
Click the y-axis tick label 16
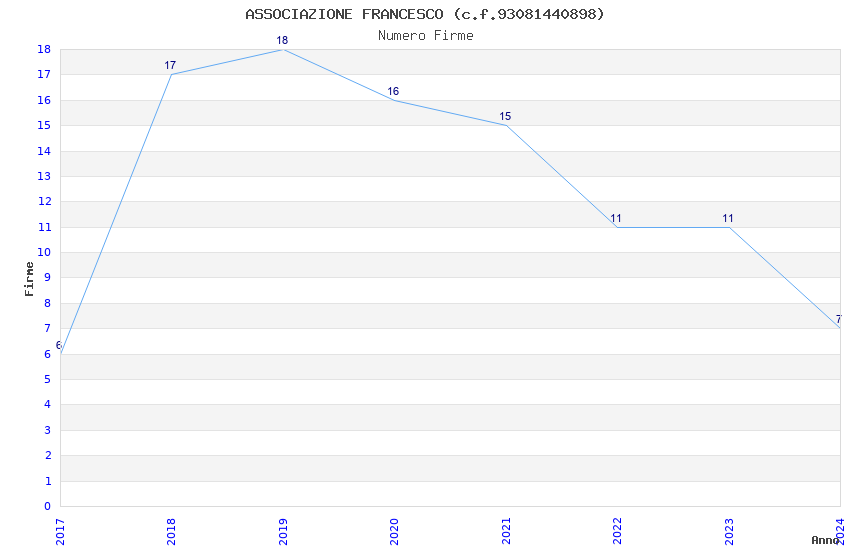[x=44, y=100]
